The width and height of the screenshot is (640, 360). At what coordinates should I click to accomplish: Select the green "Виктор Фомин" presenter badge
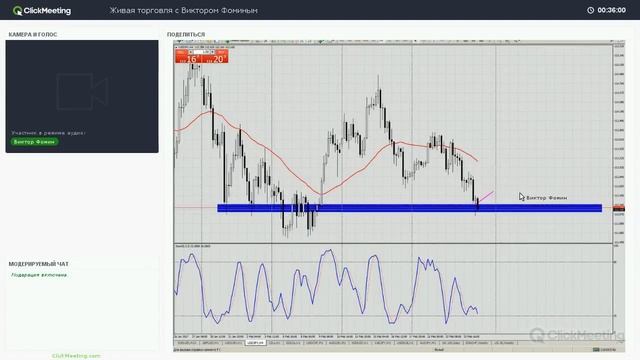coord(34,142)
